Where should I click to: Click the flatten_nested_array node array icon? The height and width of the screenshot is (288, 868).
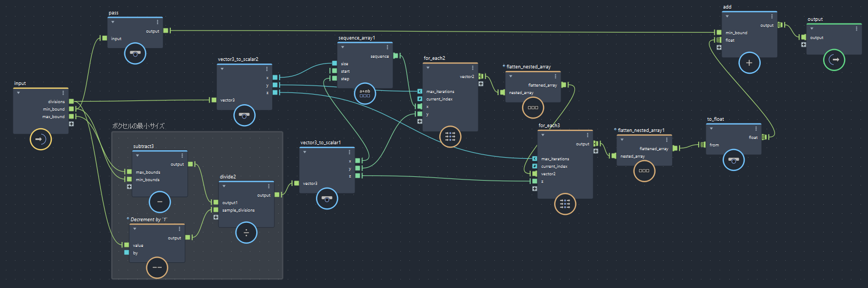click(532, 107)
